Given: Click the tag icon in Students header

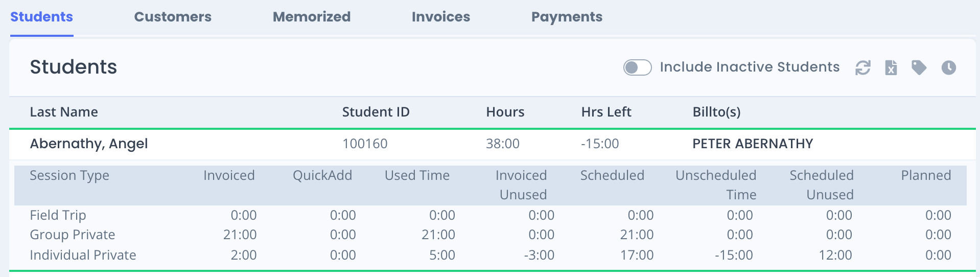Looking at the screenshot, I should point(919,67).
